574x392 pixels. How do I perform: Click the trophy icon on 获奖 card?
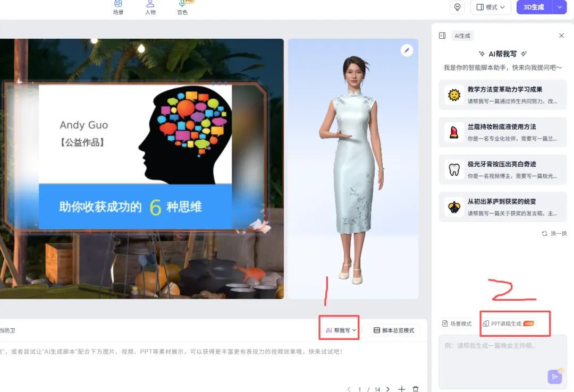tap(454, 207)
